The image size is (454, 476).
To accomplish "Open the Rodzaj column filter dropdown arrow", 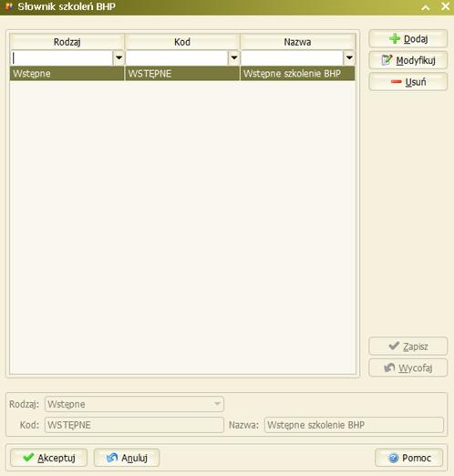I will [x=119, y=57].
